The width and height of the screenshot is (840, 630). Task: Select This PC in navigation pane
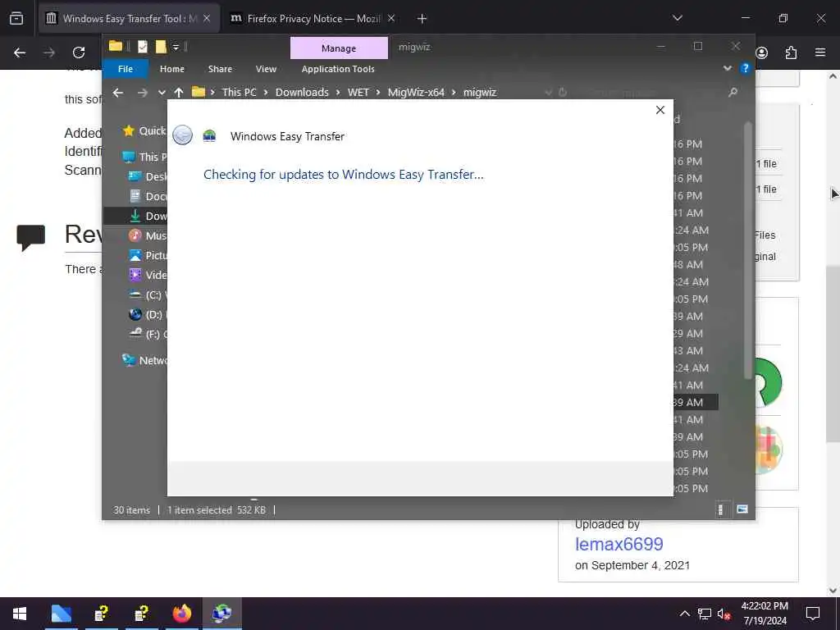click(x=144, y=157)
